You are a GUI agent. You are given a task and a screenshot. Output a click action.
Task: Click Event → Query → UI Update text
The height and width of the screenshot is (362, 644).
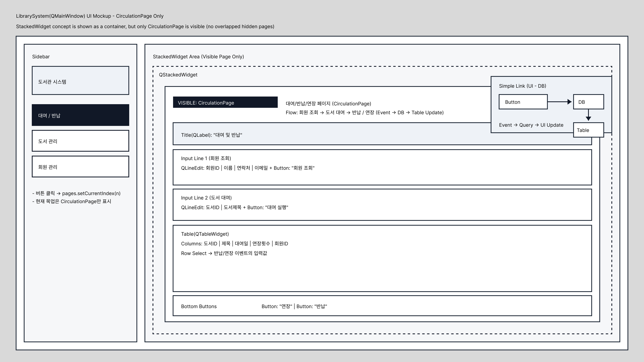(x=531, y=125)
